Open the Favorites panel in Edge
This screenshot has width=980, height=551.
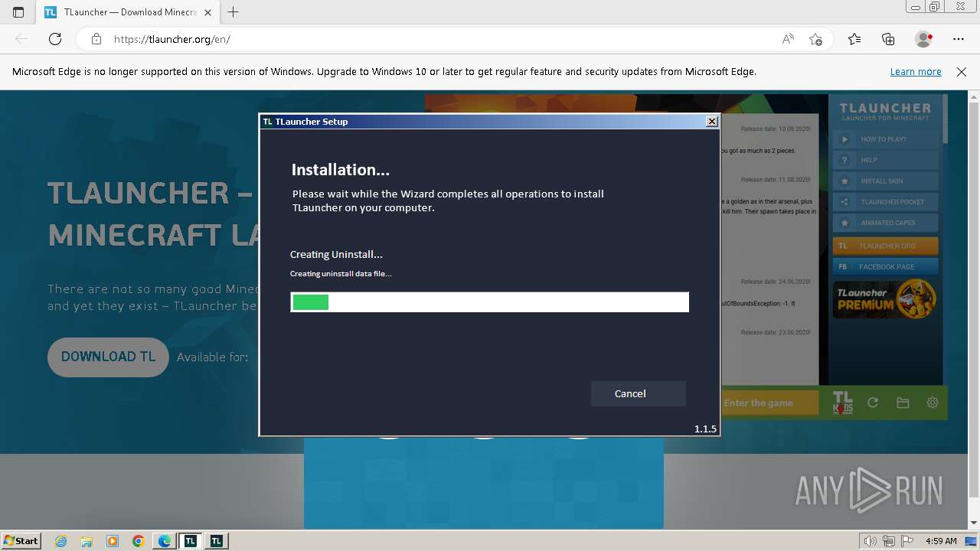[854, 39]
